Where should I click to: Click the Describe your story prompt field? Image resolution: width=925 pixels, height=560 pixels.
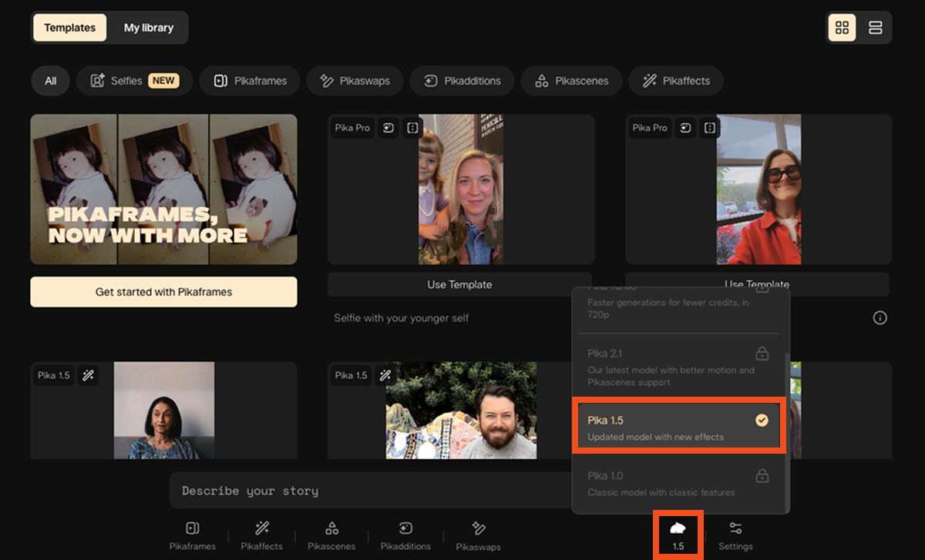(x=370, y=491)
